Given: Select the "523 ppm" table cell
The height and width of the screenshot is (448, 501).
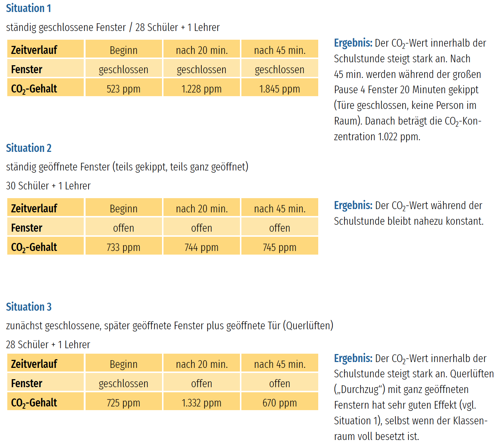Looking at the screenshot, I should (123, 89).
